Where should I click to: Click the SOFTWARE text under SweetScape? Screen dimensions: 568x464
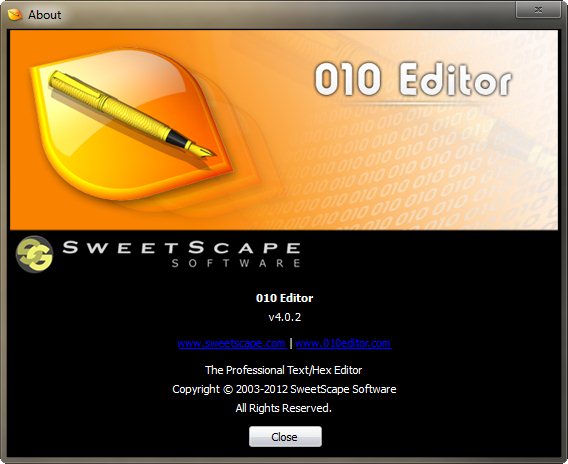[x=236, y=263]
